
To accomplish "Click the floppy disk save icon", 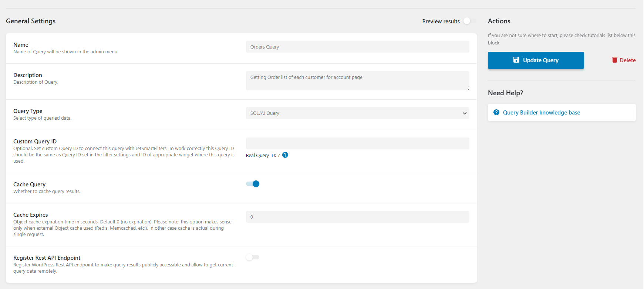I will click(x=516, y=60).
